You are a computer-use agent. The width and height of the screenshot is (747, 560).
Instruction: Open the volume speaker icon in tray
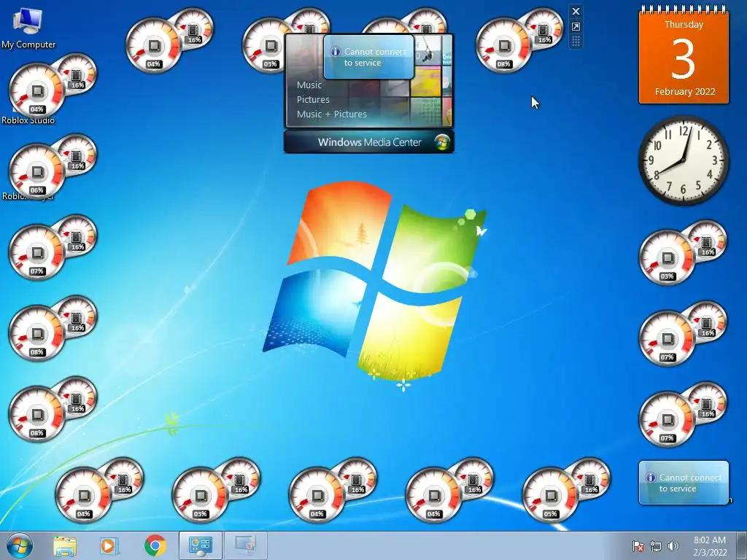pyautogui.click(x=673, y=546)
